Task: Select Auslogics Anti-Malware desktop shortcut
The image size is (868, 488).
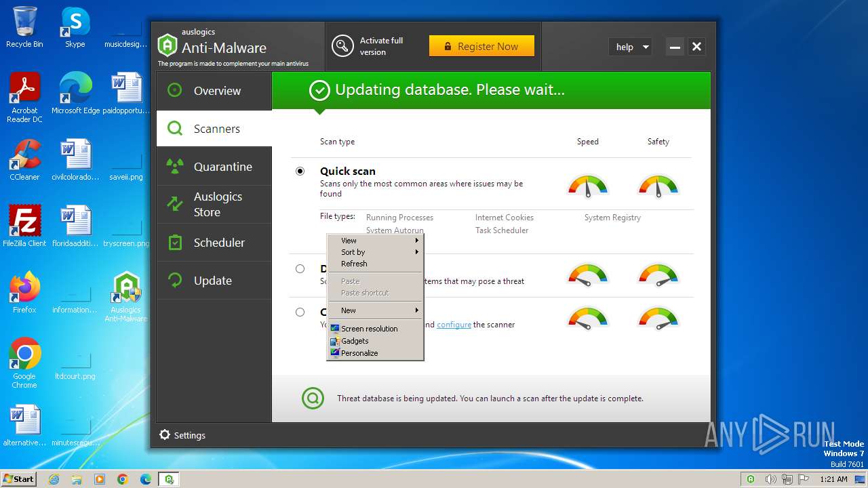Action: [126, 296]
